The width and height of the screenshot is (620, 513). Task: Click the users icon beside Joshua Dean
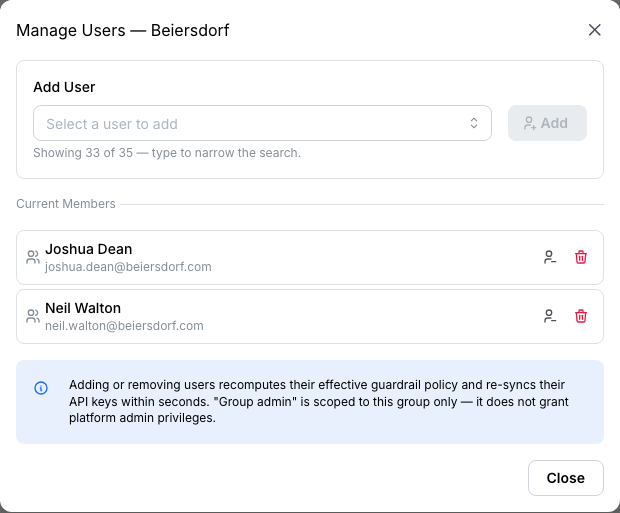[33, 257]
